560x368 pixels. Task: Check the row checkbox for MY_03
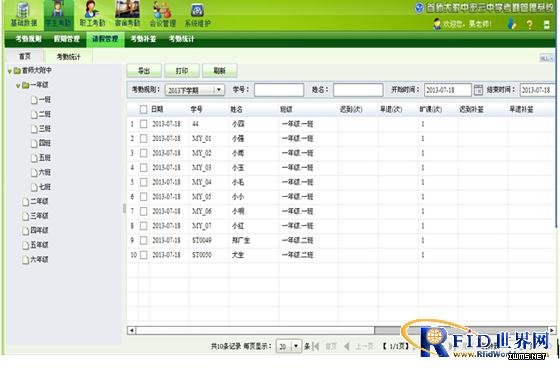coord(143,168)
